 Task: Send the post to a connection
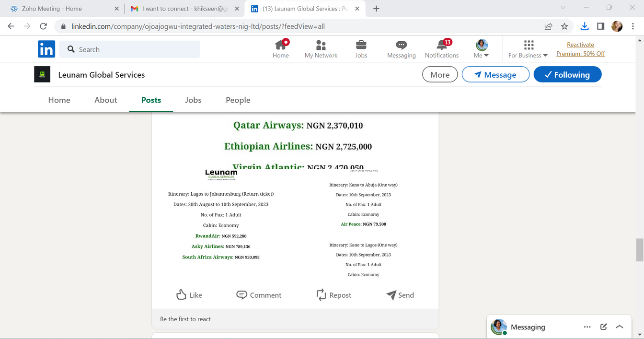click(x=400, y=295)
